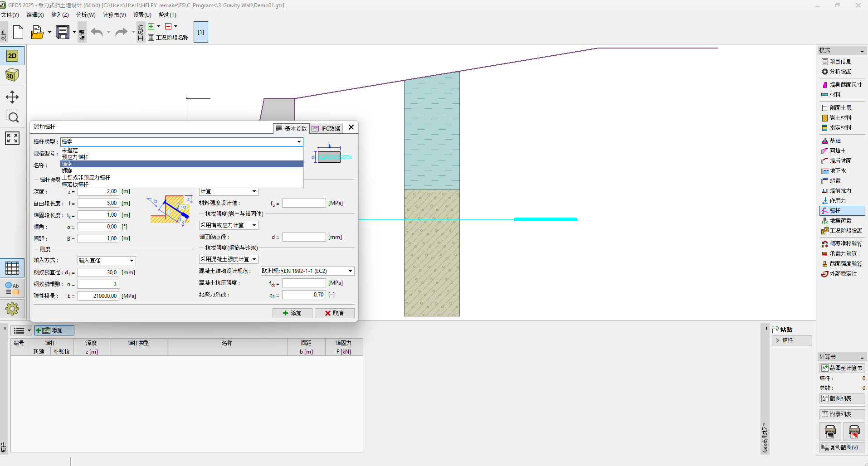Select stage [1] button in toolbar
The height and width of the screenshot is (466, 868).
click(201, 32)
